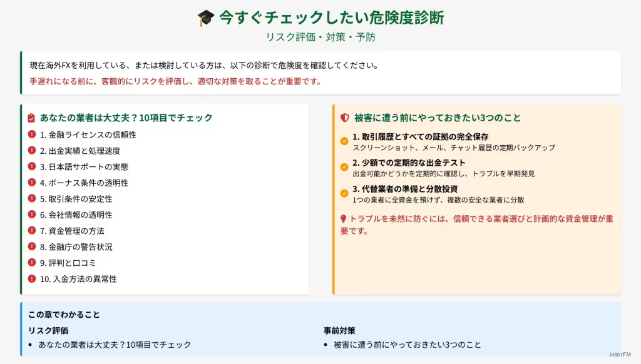641x364 pixels.
Task: Click the red alert icon beside 金融庁の警告状況
Action: (x=32, y=246)
